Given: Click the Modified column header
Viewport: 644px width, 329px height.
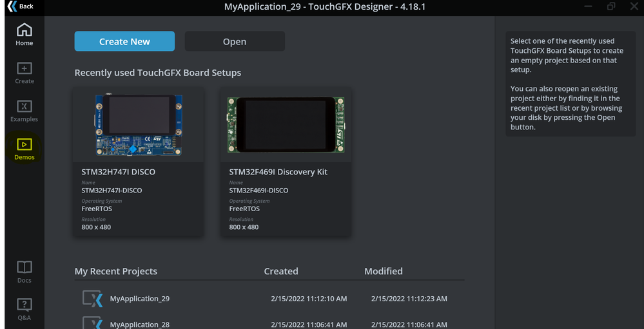Looking at the screenshot, I should point(383,271).
